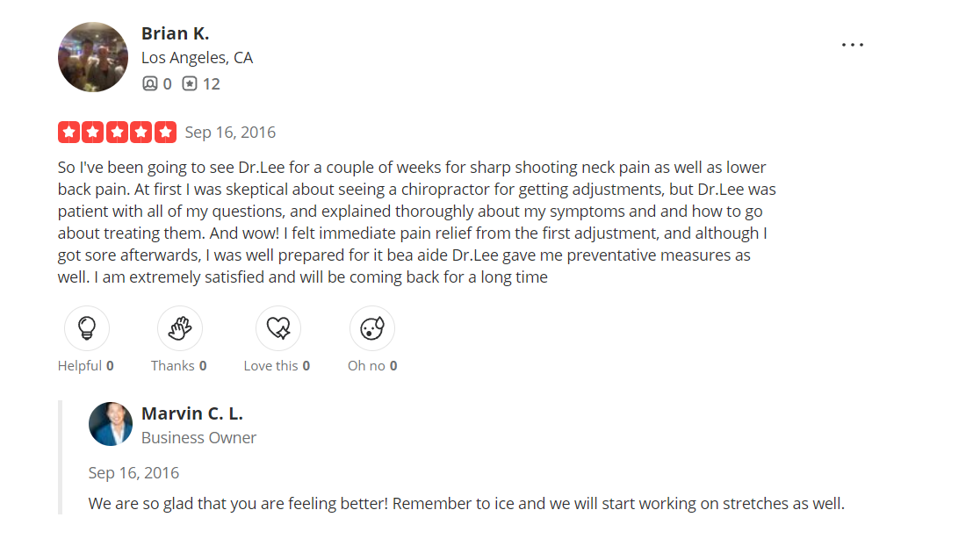The image size is (980, 546).
Task: Click the Helpful 0 label
Action: 86,366
